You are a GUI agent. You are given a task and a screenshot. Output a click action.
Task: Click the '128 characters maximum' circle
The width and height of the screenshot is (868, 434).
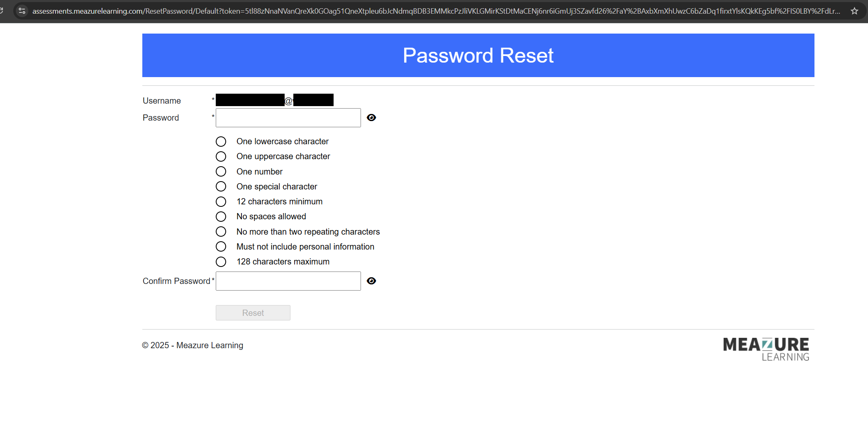coord(221,262)
